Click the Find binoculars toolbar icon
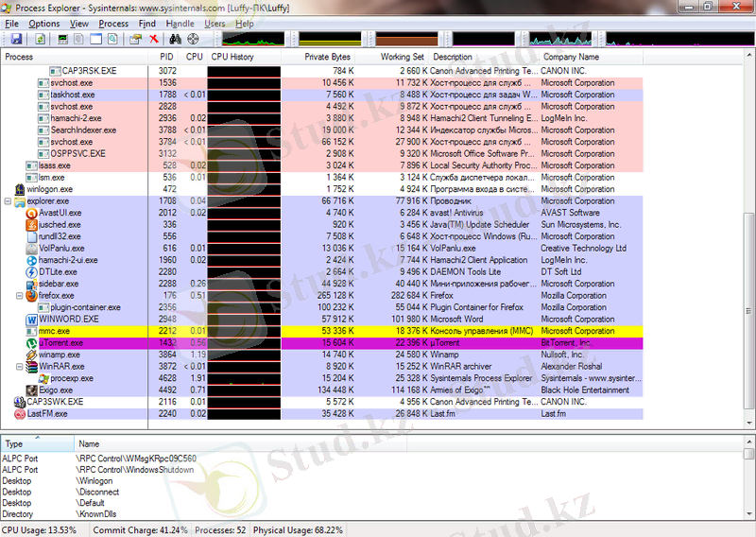 point(175,39)
